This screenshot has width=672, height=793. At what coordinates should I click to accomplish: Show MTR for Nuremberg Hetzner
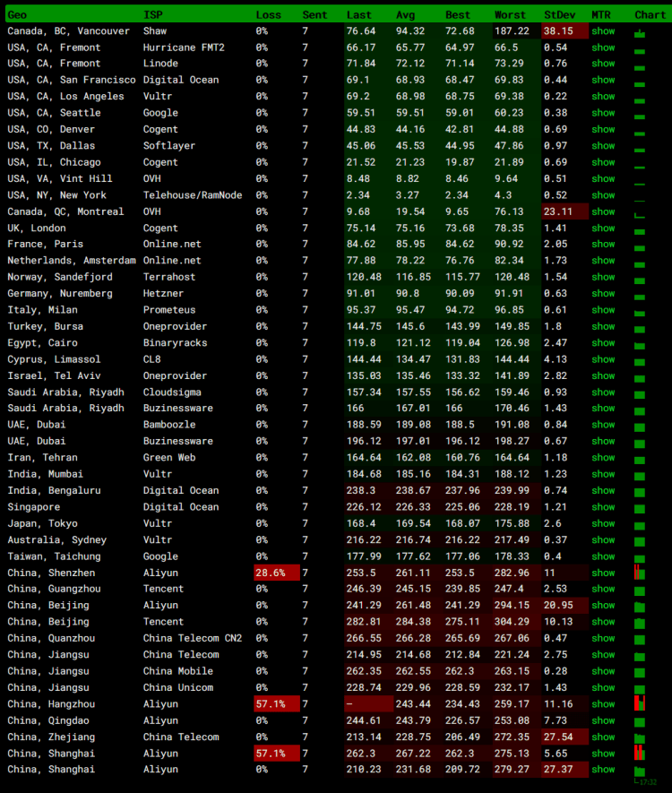[x=603, y=293]
